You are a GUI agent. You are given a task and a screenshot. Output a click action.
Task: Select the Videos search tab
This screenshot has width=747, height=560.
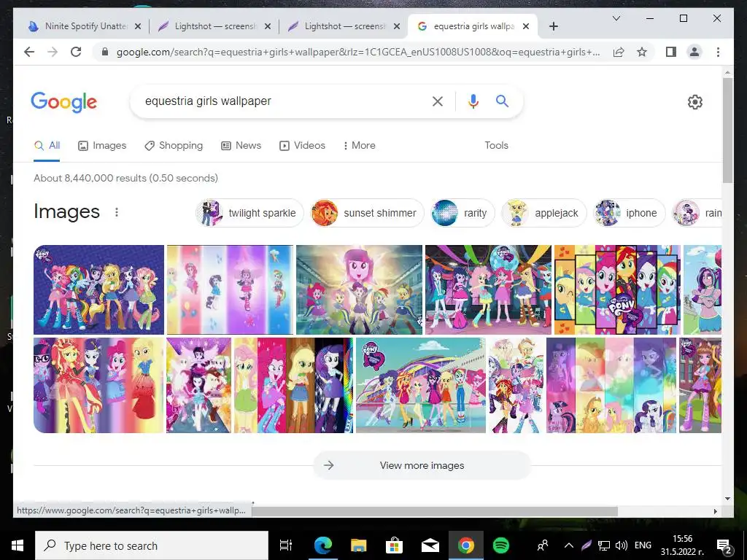point(302,146)
